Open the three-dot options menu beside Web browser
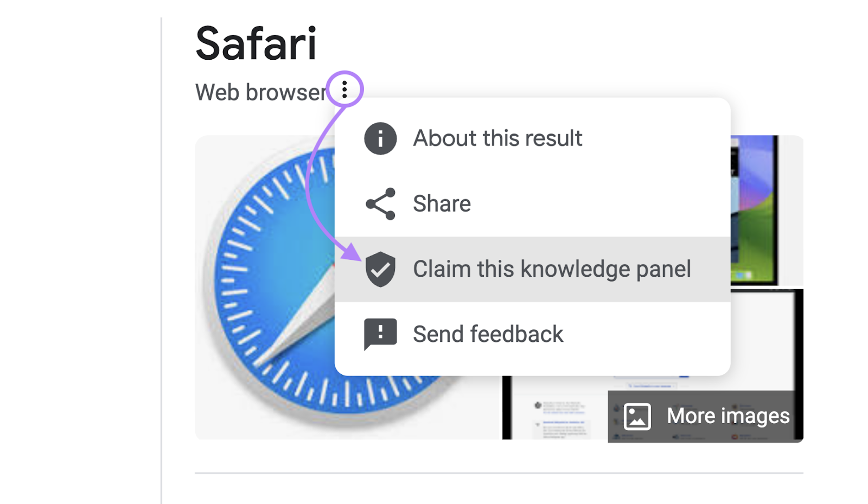Viewport: 868px width, 504px height. pyautogui.click(x=346, y=88)
